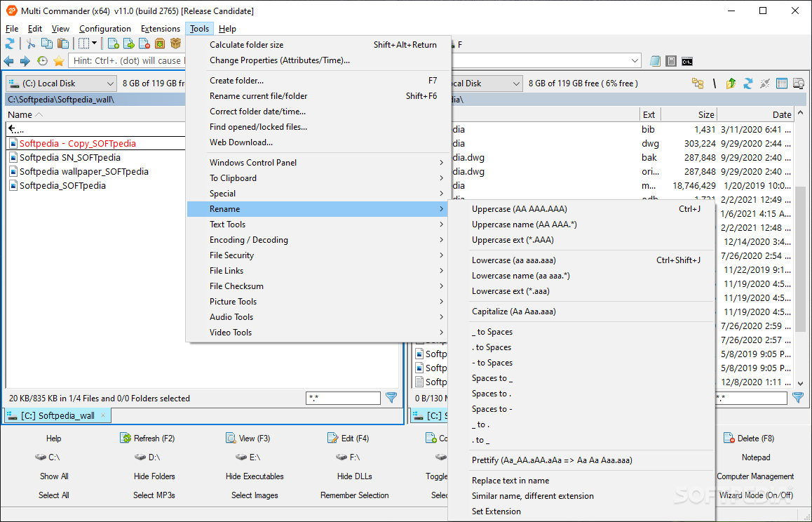The image size is (812, 522).
Task: Click the open cardboard box unpack icon
Action: pyautogui.click(x=175, y=44)
